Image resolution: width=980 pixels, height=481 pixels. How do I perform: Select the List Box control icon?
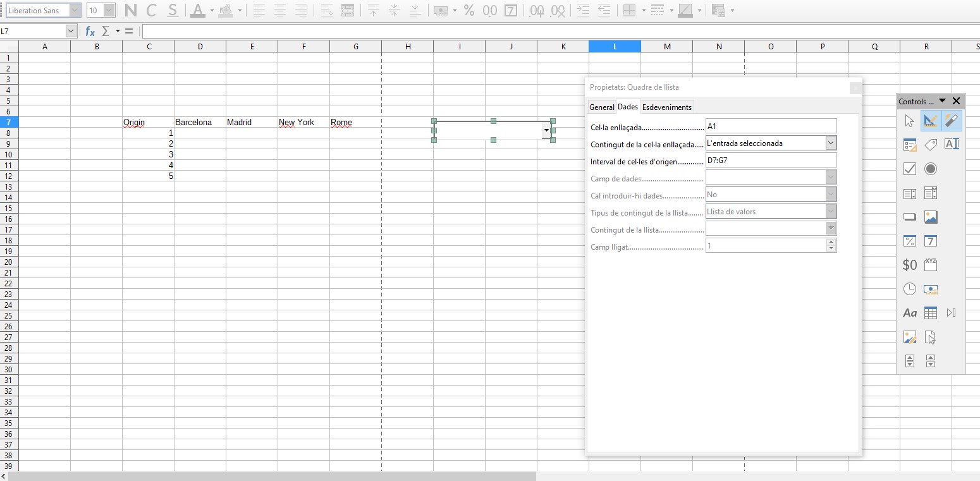coord(910,193)
